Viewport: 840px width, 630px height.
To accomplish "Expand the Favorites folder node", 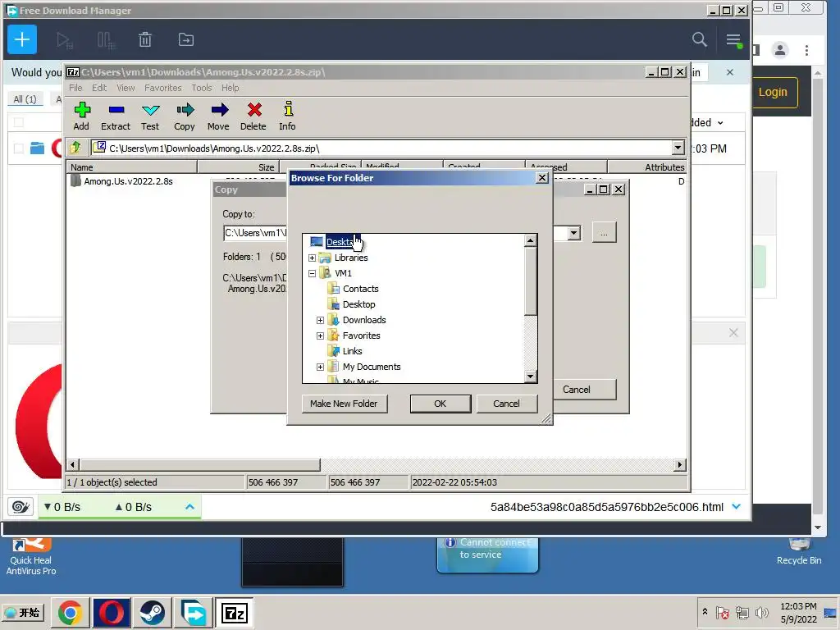I will tap(321, 336).
